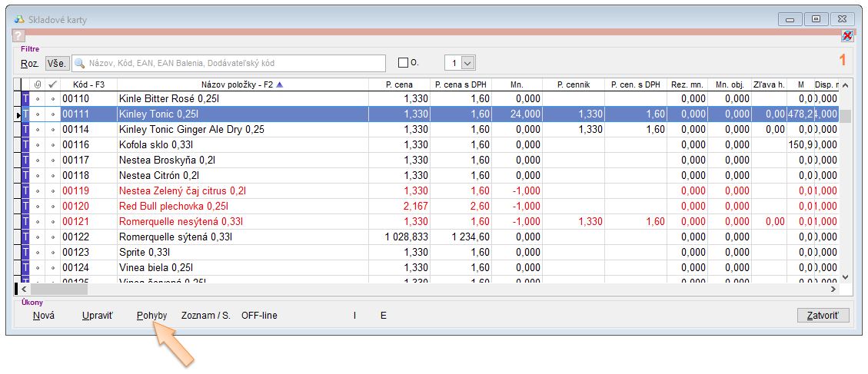Click the T type marker of row 00120
The image size is (868, 374).
(25, 206)
